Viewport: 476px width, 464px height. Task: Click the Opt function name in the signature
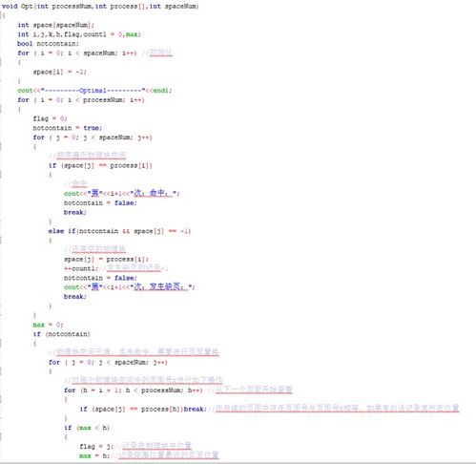[27, 6]
